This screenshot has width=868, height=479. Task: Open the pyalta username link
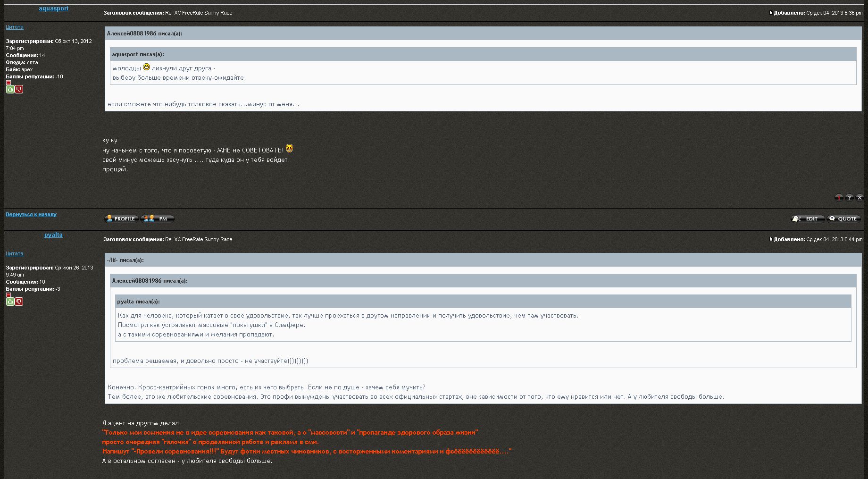(53, 235)
